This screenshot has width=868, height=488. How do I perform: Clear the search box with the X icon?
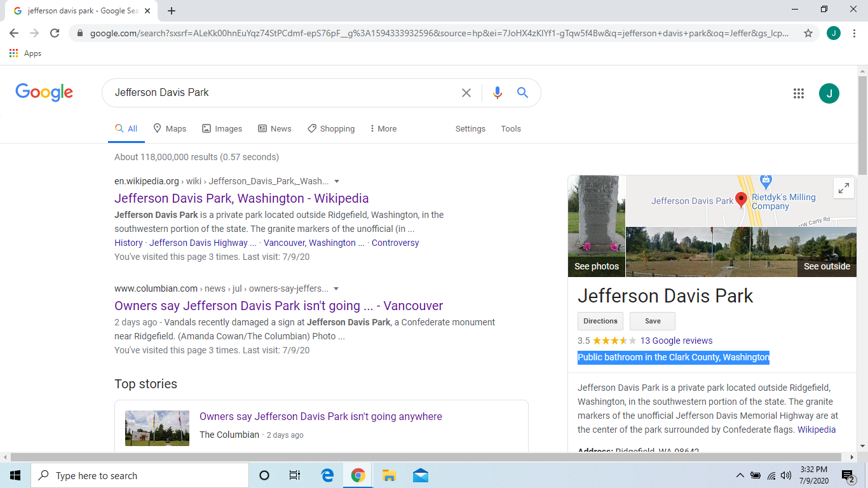click(466, 93)
